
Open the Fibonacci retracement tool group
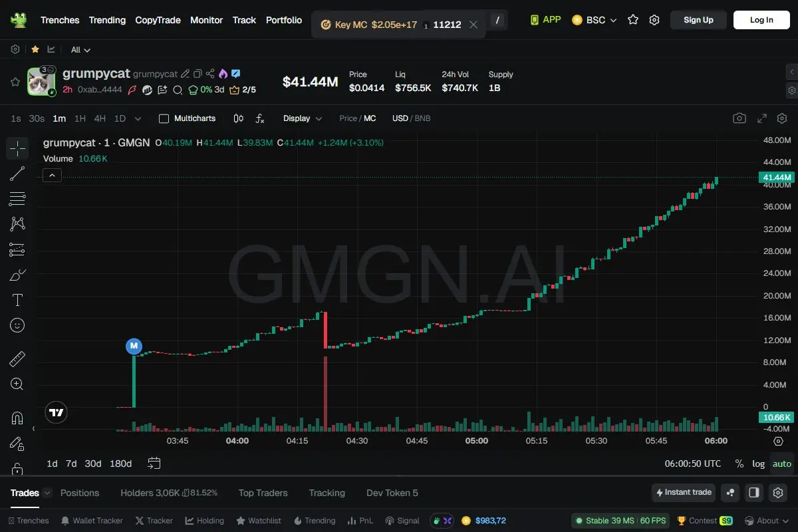pos(17,199)
